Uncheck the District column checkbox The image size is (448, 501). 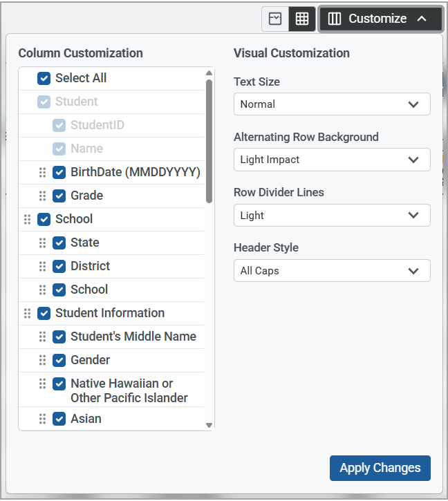coord(59,266)
